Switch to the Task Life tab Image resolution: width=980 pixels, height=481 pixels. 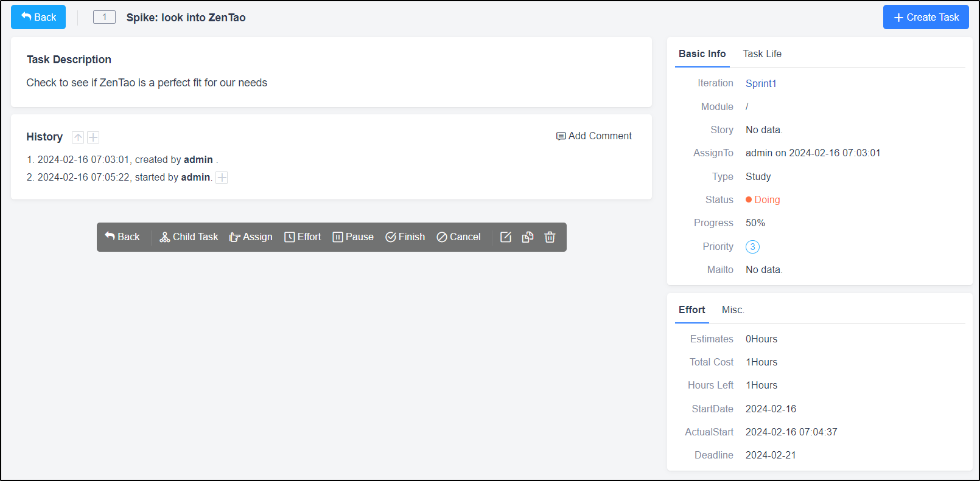762,54
